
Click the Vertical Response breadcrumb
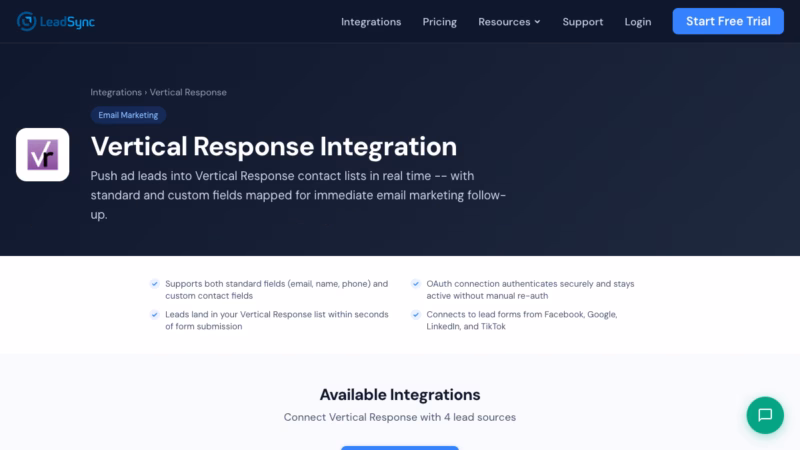click(188, 92)
